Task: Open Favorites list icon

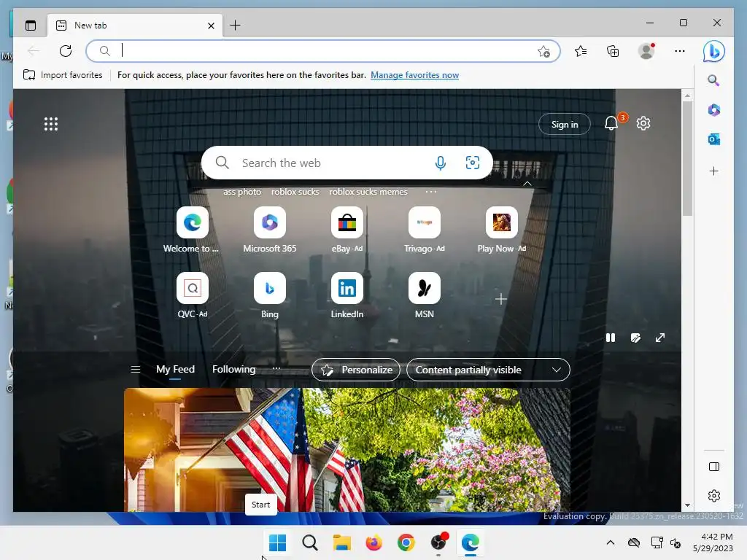Action: (581, 51)
